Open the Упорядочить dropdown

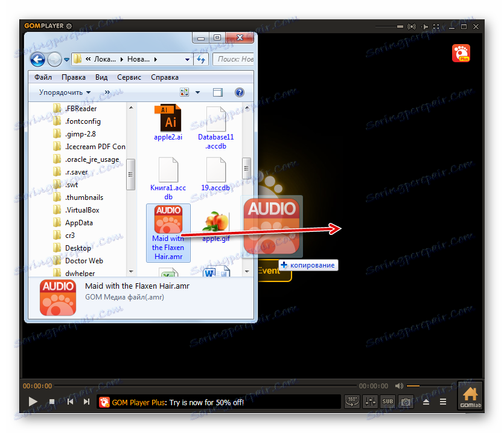tap(61, 92)
